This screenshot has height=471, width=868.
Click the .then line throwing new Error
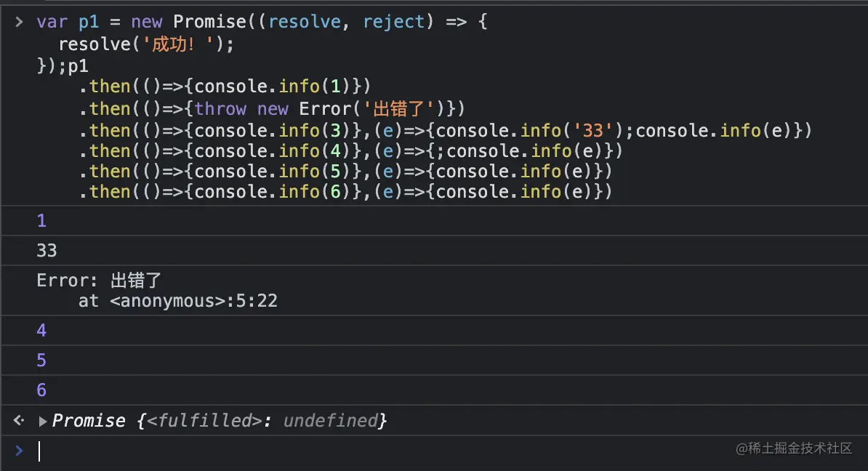(272, 109)
